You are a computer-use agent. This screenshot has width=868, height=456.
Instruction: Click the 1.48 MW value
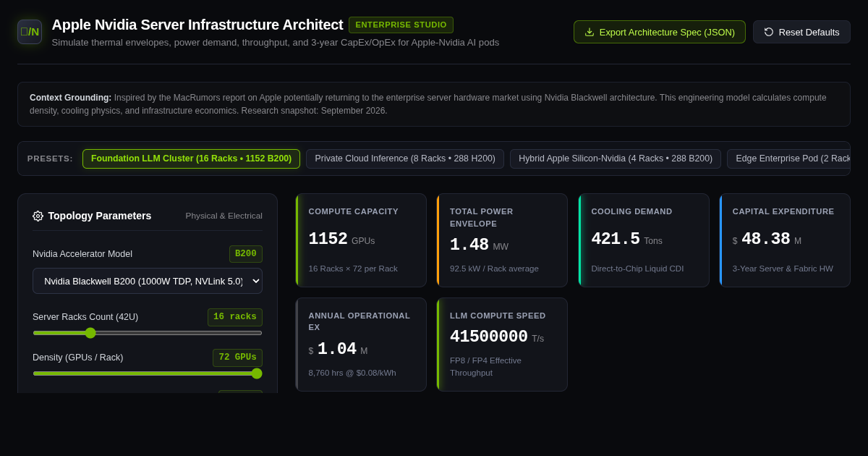coord(479,245)
